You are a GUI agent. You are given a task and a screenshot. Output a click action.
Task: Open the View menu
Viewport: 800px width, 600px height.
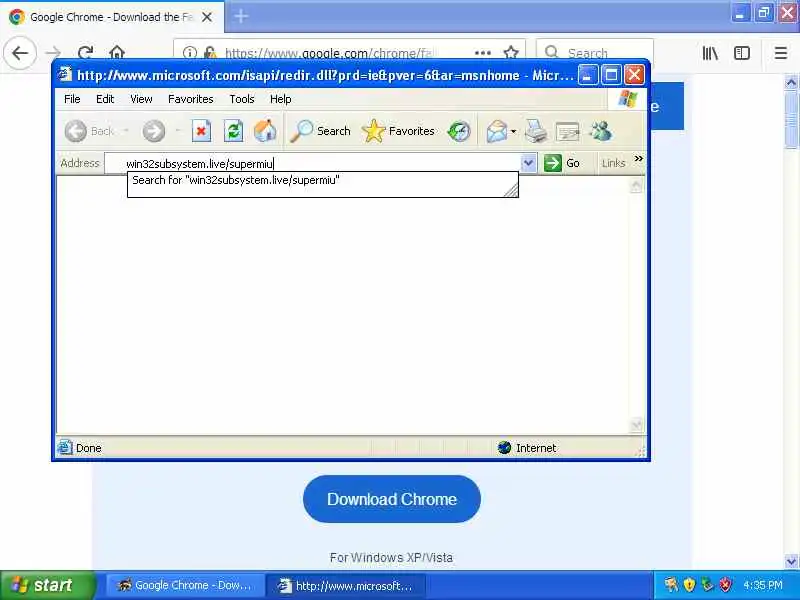coord(141,99)
